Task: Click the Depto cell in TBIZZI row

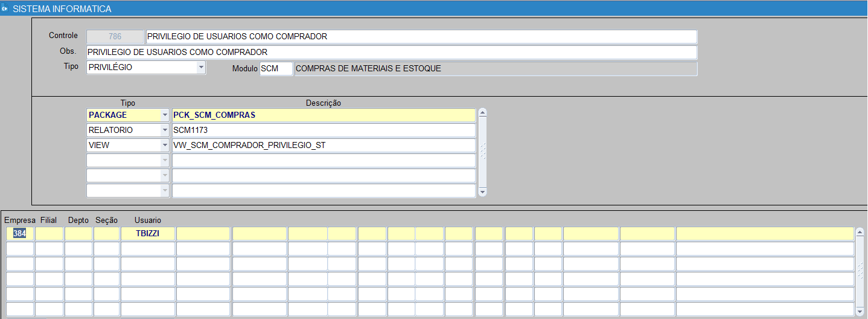Action: (78, 234)
